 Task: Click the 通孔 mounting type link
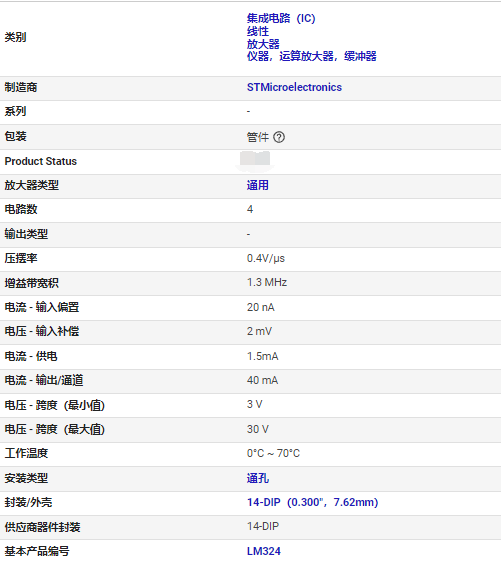pos(258,478)
